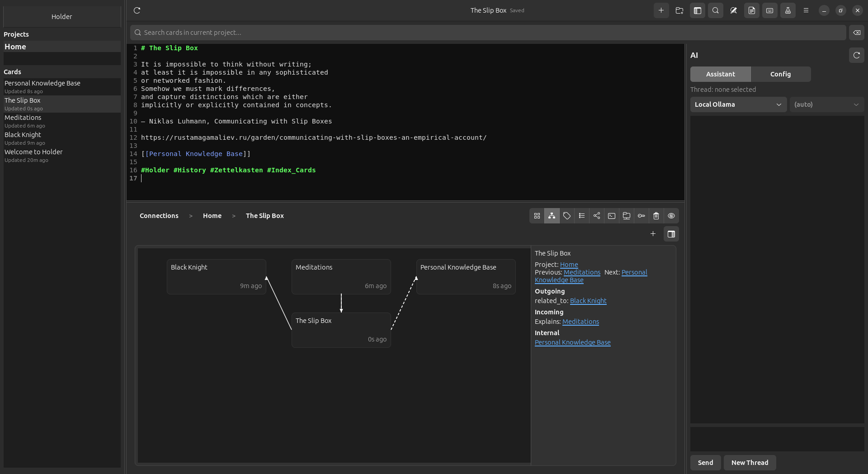
Task: Click the pen edit-mode icon in header
Action: point(733,10)
